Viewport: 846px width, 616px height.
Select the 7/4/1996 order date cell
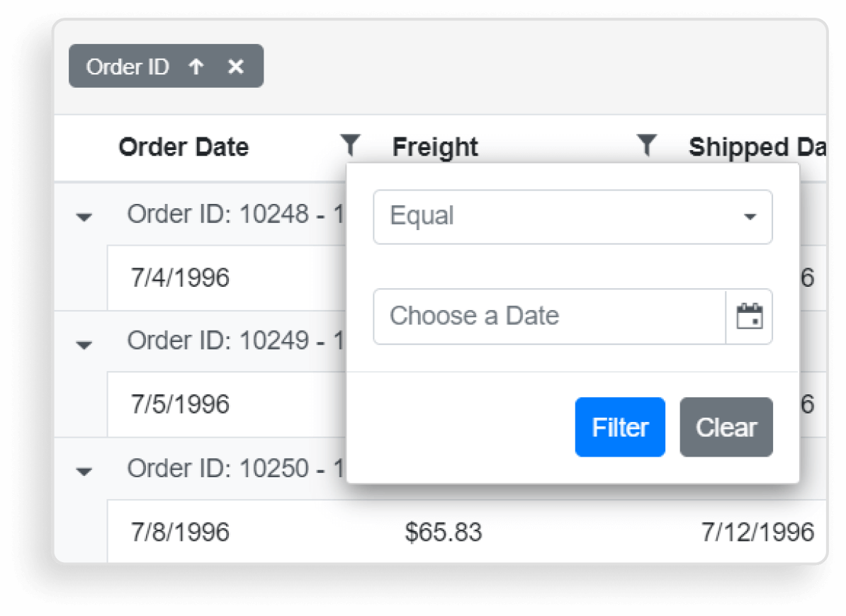coord(180,278)
